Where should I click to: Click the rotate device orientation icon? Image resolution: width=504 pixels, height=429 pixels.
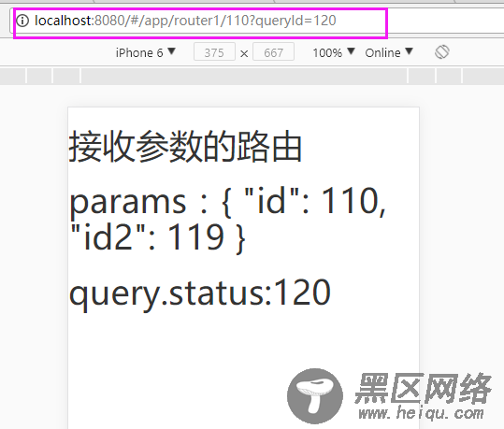pyautogui.click(x=442, y=52)
